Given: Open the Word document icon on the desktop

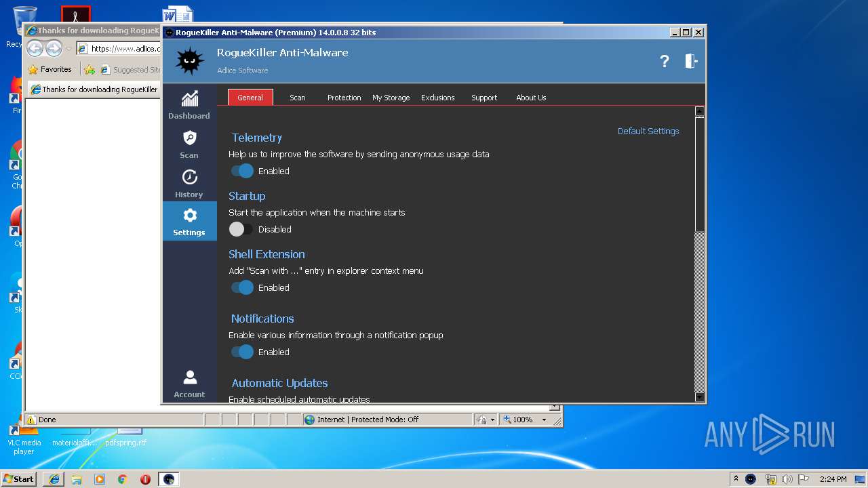Looking at the screenshot, I should click(178, 15).
